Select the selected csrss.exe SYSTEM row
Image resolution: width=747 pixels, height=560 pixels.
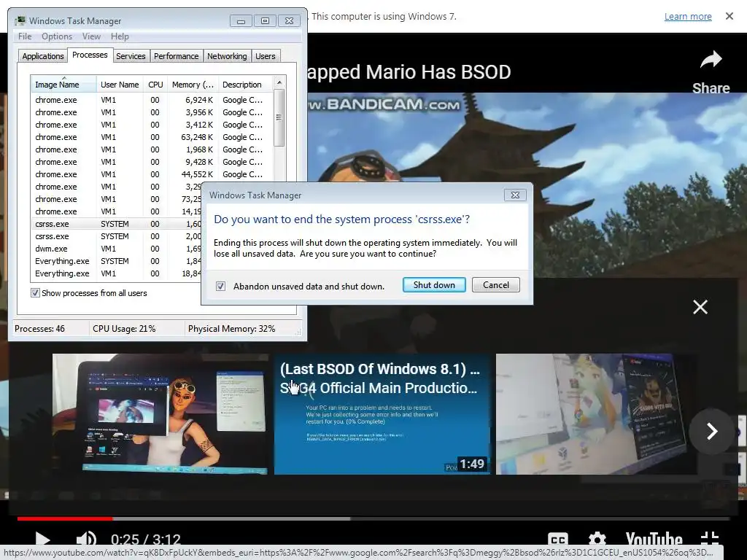tap(117, 224)
